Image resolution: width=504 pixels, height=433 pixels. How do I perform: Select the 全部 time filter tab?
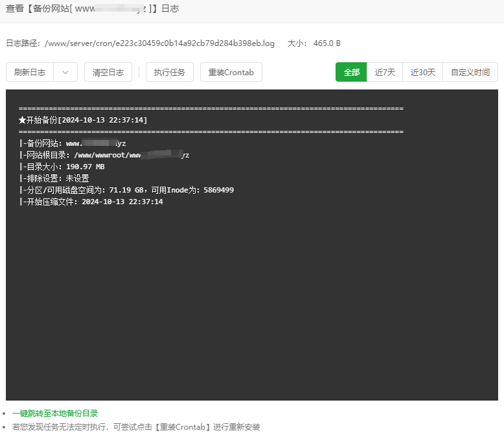(x=351, y=73)
